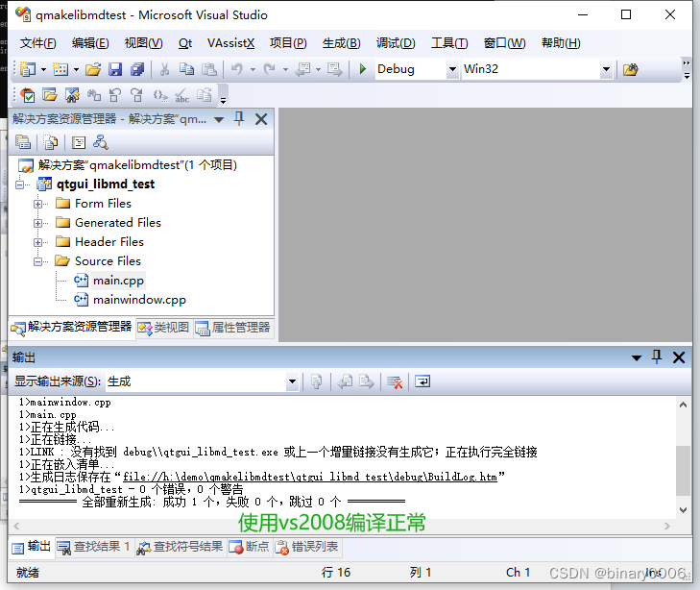Switch to the 属性管理器 tab
This screenshot has width=700, height=590.
pyautogui.click(x=233, y=328)
